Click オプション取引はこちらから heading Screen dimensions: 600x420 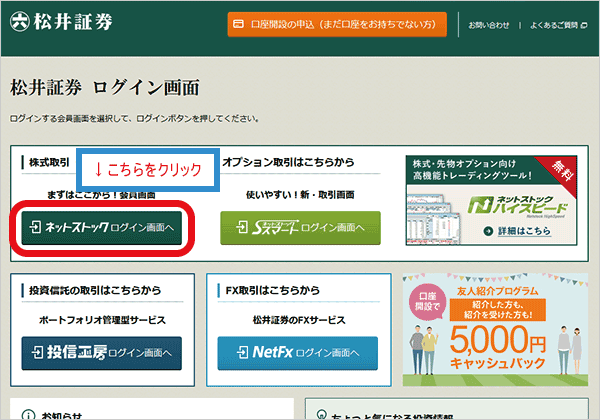click(289, 162)
